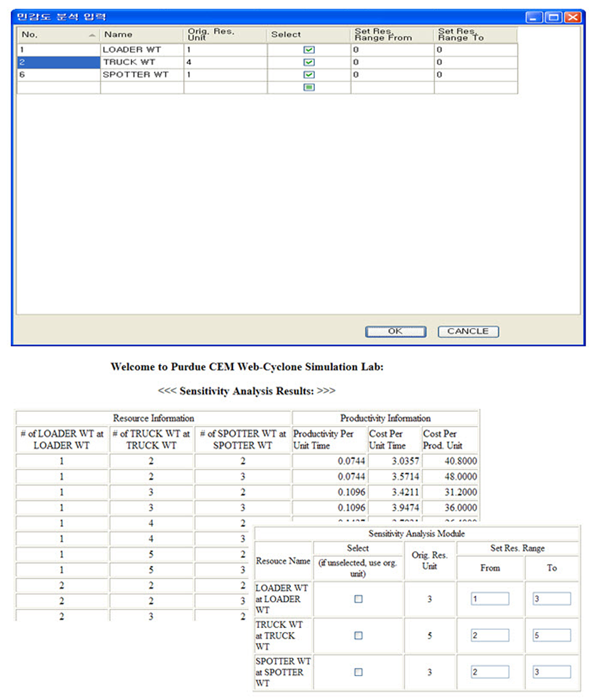Screen dimensions: 595x700
Task: Minimize the sensitivity analysis input window
Action: pyautogui.click(x=534, y=17)
